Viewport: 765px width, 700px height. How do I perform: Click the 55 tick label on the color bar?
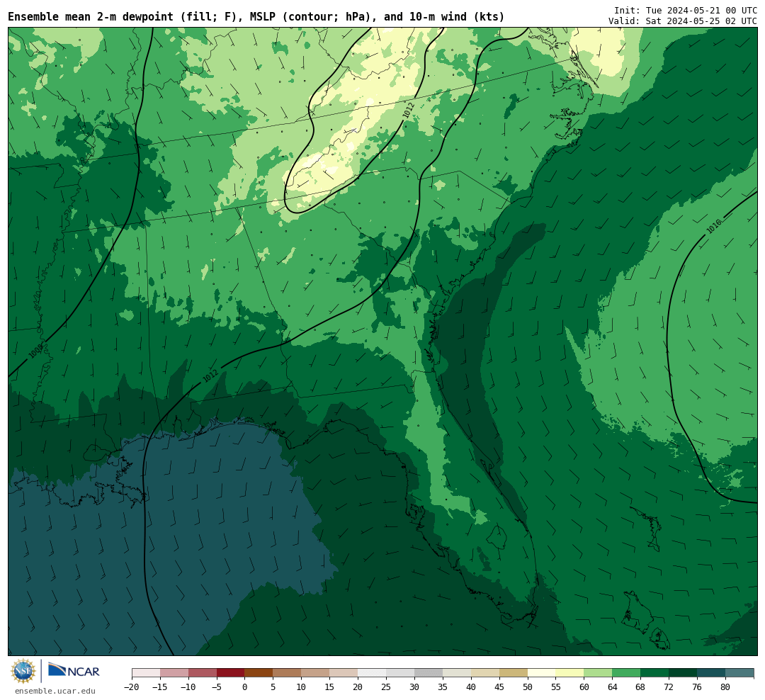[x=556, y=687]
